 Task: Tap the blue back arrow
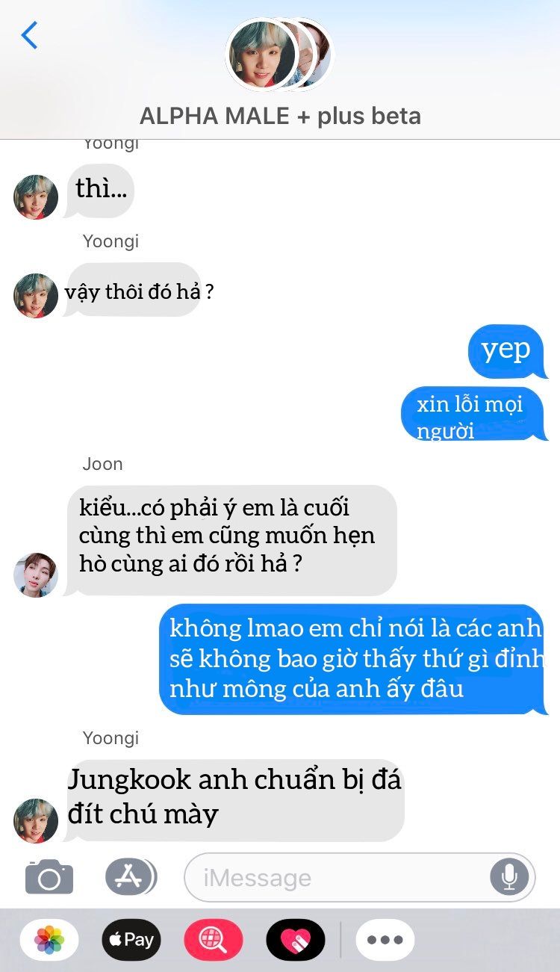29,35
